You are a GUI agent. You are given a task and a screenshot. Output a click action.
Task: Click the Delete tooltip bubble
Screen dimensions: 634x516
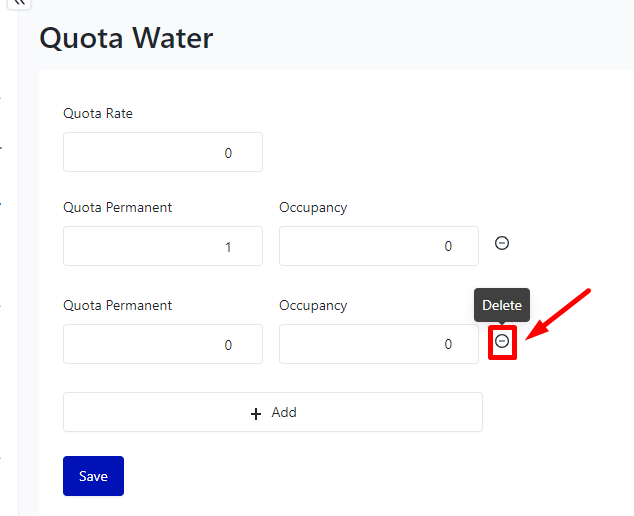(x=502, y=305)
